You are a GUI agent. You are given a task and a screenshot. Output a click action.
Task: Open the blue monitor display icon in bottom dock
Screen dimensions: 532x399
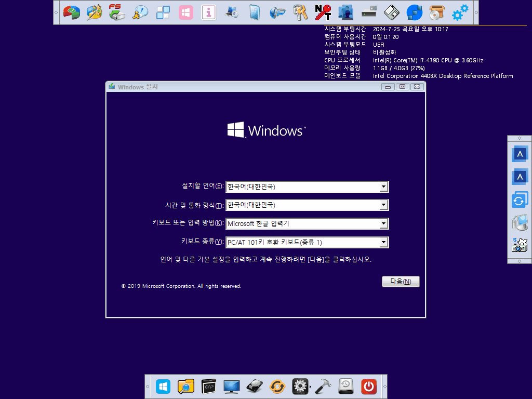231,387
